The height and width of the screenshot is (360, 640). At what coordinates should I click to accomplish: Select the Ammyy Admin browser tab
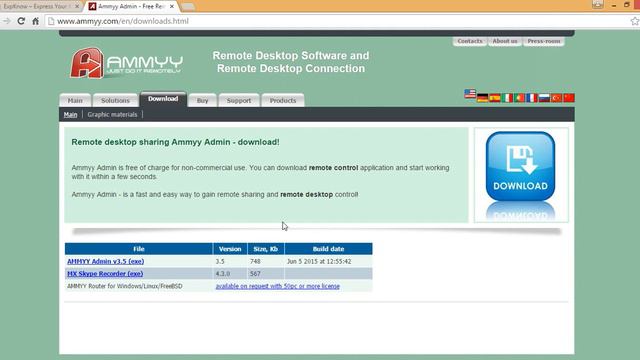tap(131, 7)
